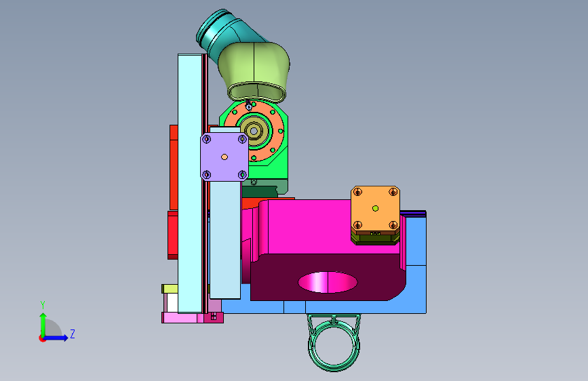
Task: Select the purple square motor plate
Action: tap(224, 157)
